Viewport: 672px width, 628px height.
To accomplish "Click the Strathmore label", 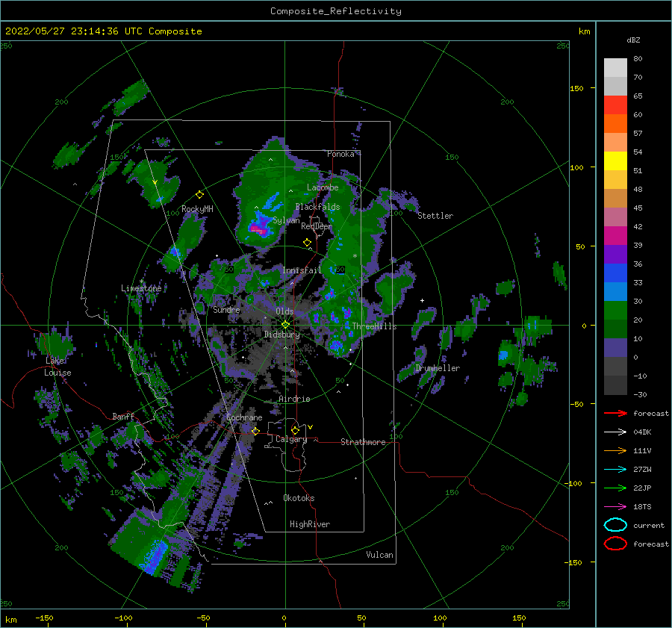I will (363, 442).
